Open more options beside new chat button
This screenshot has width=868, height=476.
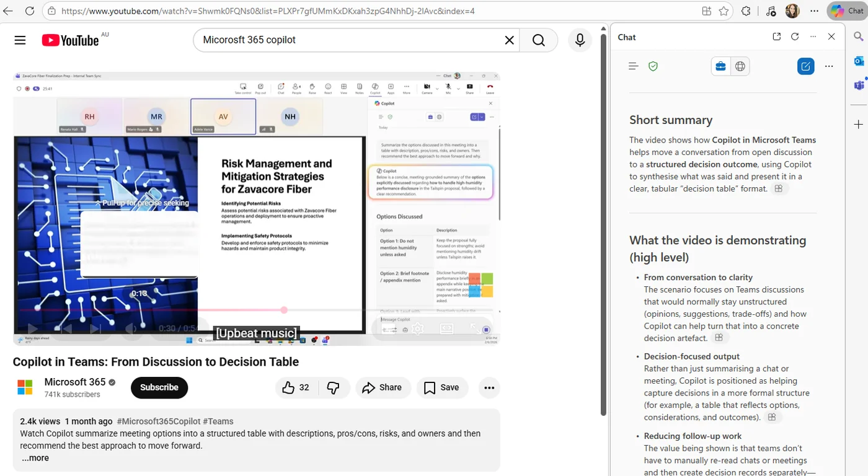829,66
